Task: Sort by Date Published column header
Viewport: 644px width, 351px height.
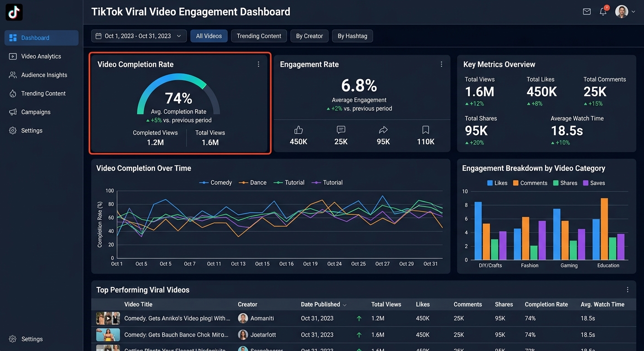Action: tap(323, 304)
